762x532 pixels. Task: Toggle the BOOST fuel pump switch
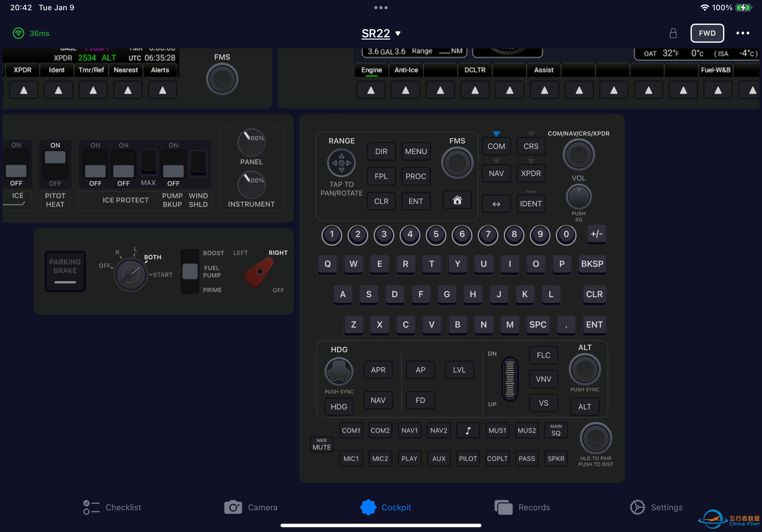coord(190,271)
